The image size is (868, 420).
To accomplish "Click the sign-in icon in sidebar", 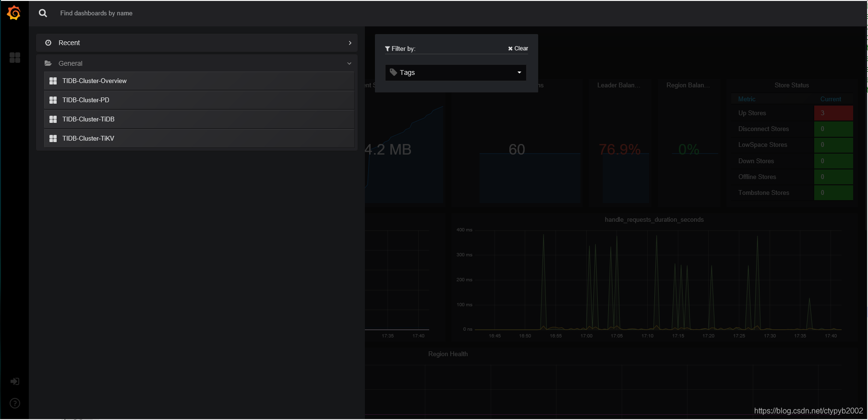I will (x=15, y=382).
